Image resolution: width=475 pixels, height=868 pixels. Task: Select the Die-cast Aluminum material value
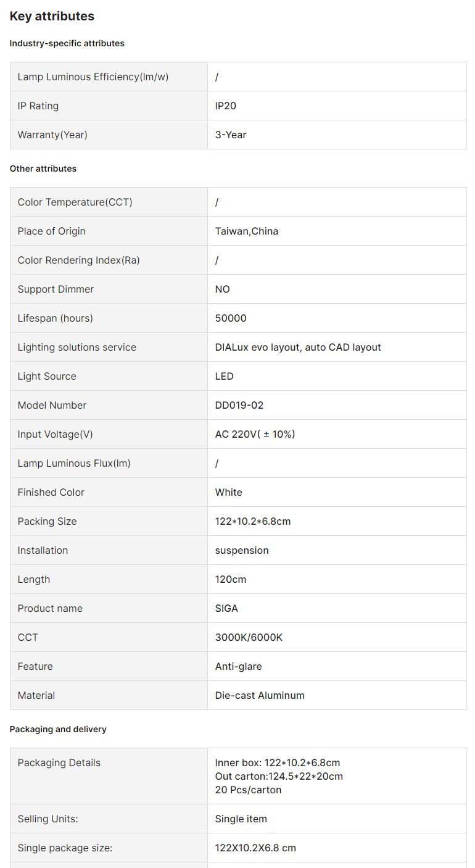click(260, 695)
